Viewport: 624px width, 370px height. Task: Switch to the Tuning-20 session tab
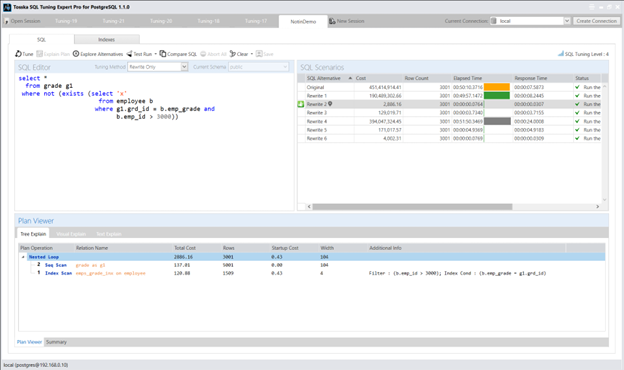161,21
